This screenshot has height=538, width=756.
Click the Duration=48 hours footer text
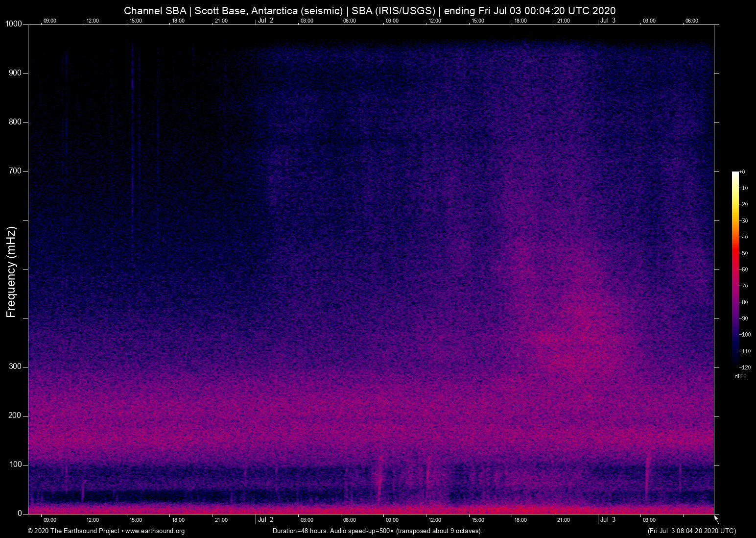pyautogui.click(x=377, y=531)
